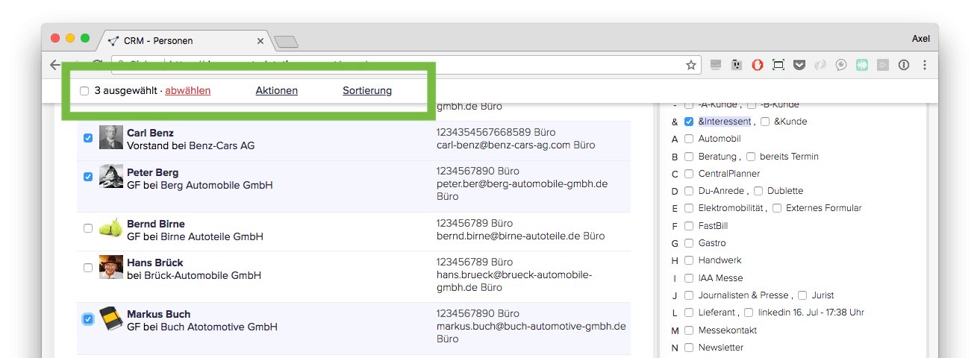This screenshot has width=980, height=358.
Task: Uncheck the &Interessent tag filter
Action: click(689, 122)
